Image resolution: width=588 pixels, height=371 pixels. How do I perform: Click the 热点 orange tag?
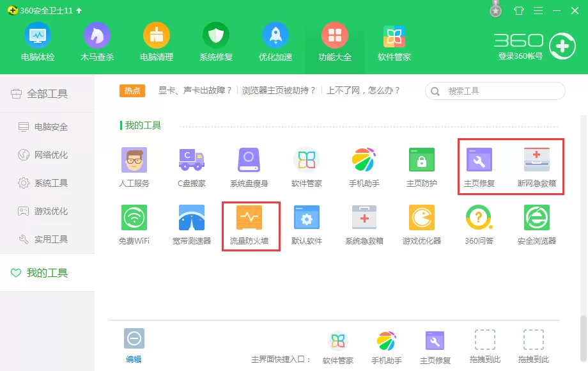coord(132,91)
